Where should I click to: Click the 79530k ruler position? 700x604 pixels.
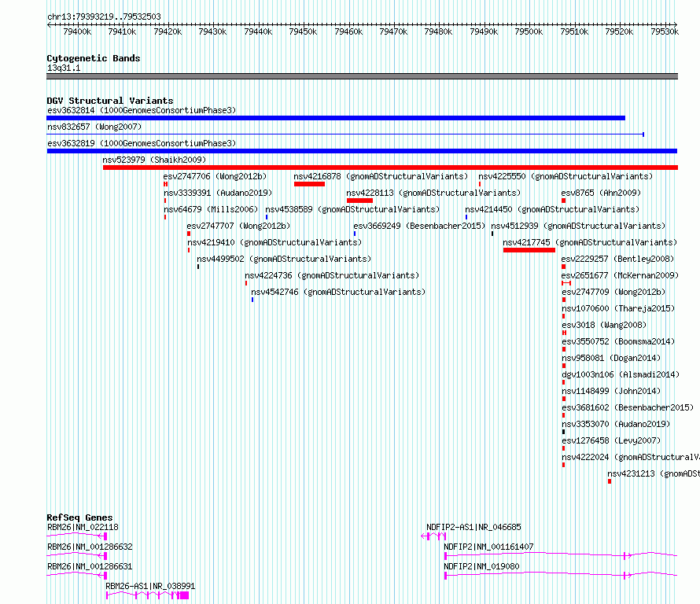pos(665,31)
